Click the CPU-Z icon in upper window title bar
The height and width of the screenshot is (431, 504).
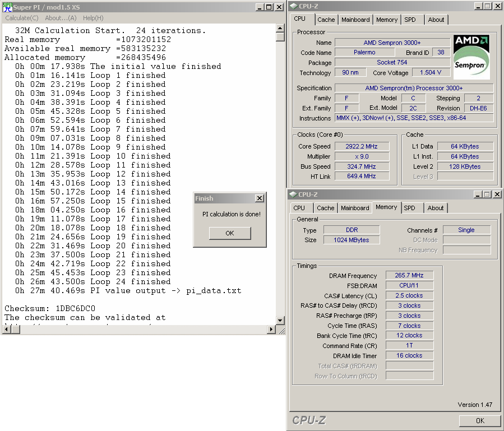tap(294, 6)
